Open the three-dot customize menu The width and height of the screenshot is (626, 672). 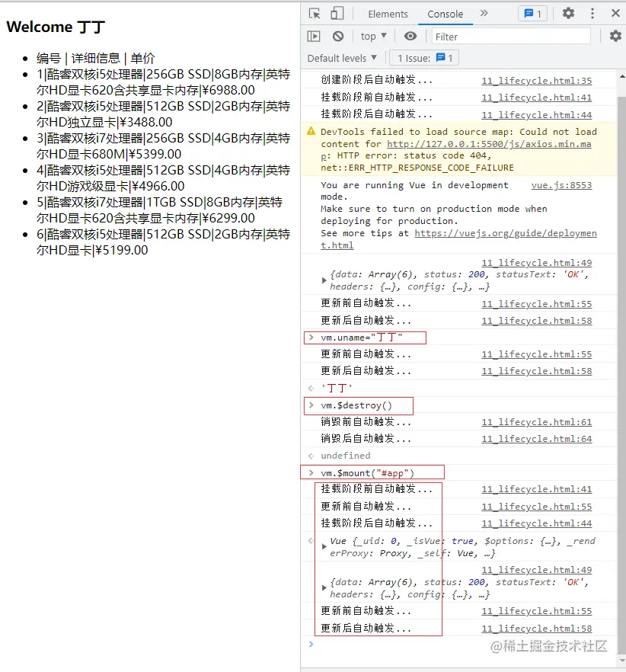(592, 13)
